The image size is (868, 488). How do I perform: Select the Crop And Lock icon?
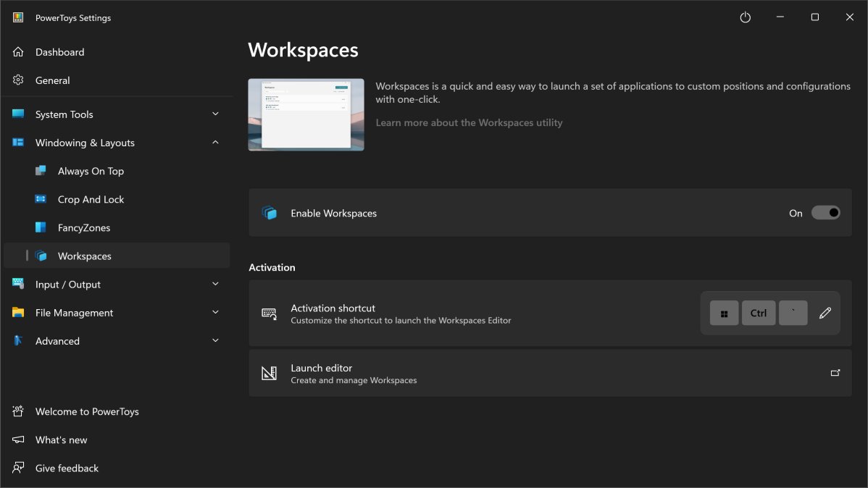coord(41,199)
